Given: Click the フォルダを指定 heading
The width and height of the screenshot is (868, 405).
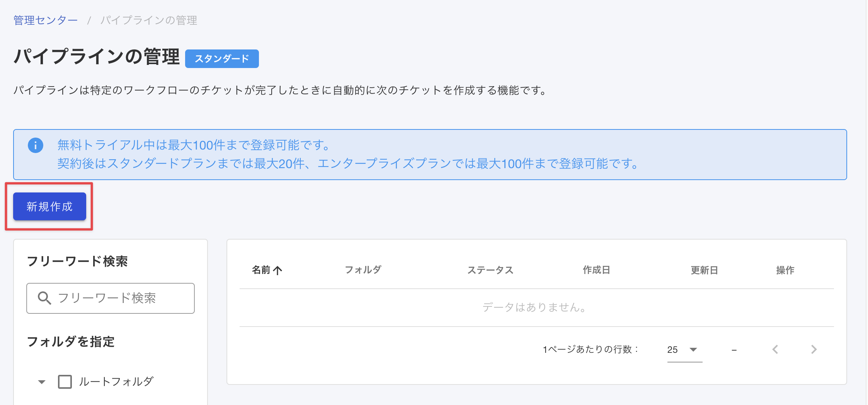Looking at the screenshot, I should pyautogui.click(x=71, y=342).
